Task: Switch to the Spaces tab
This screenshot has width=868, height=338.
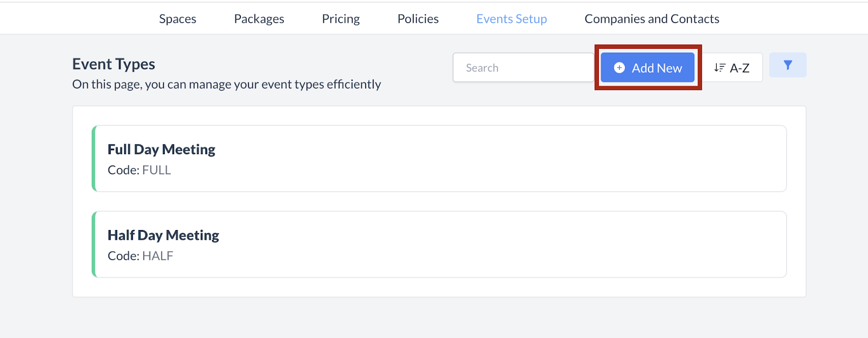Action: tap(177, 19)
